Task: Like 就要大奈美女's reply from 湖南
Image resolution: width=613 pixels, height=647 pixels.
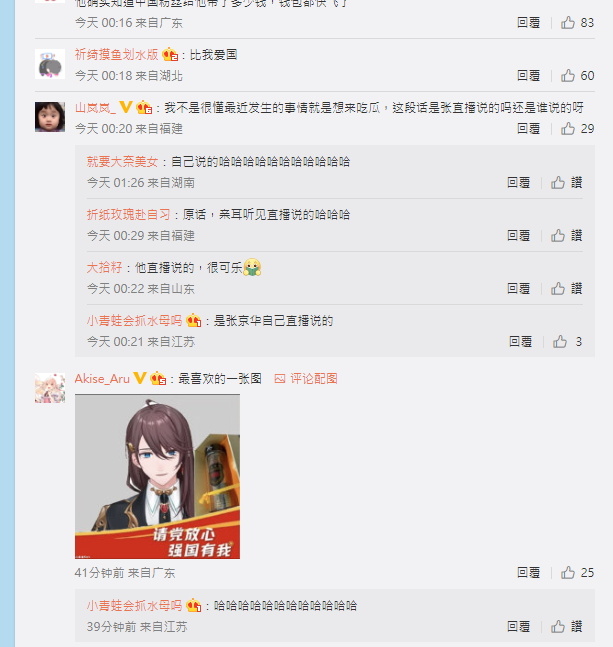Action: click(x=566, y=182)
